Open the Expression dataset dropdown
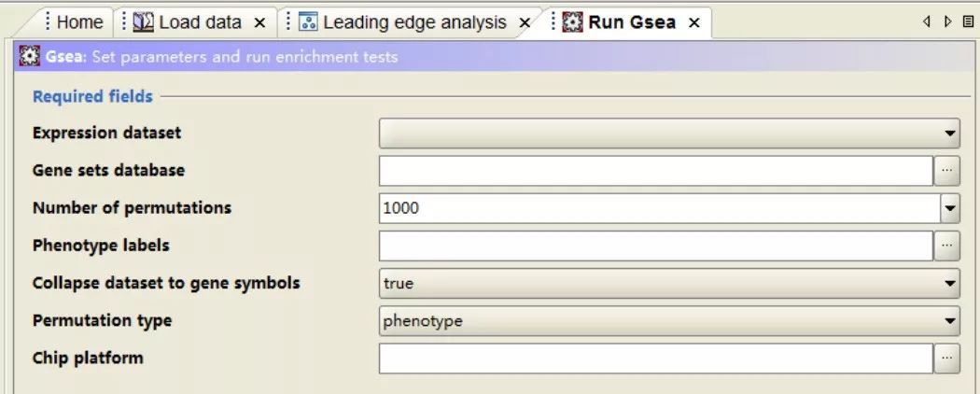Screen dimensions: 980x394 point(669,134)
